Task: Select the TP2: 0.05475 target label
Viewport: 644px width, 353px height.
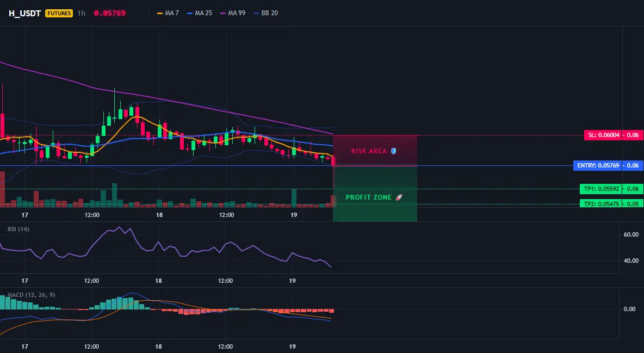Action: coord(600,204)
